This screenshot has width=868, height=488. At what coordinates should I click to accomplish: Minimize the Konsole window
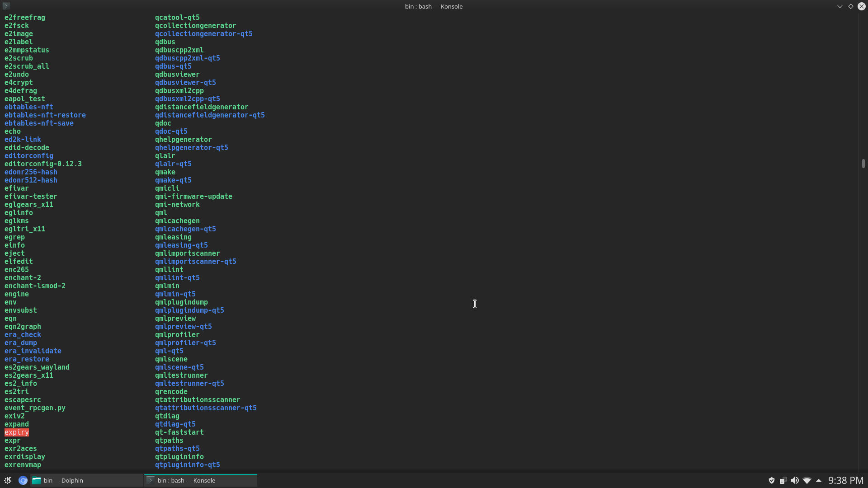click(840, 6)
